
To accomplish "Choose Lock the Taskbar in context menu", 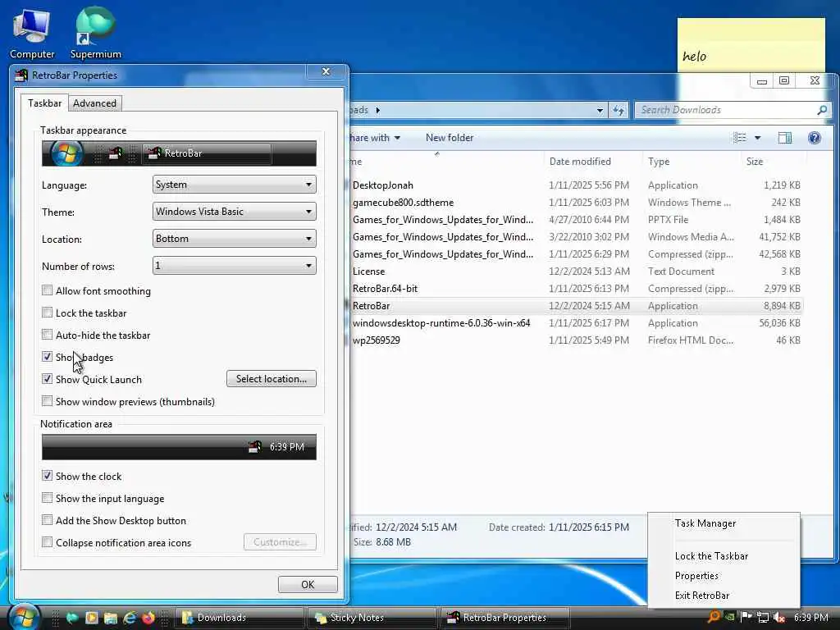I will [711, 556].
